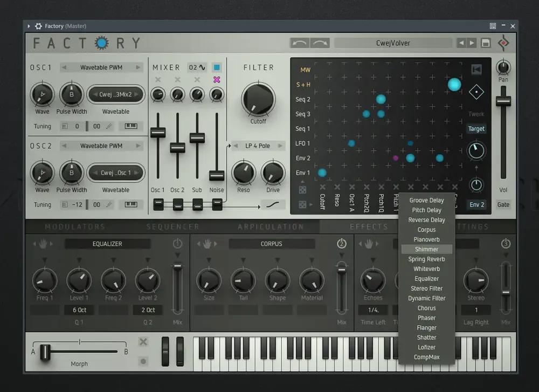Screen dimensions: 539x392
Task: Open Cwej ..Osc 1 wavetable selector
Action: click(x=115, y=173)
